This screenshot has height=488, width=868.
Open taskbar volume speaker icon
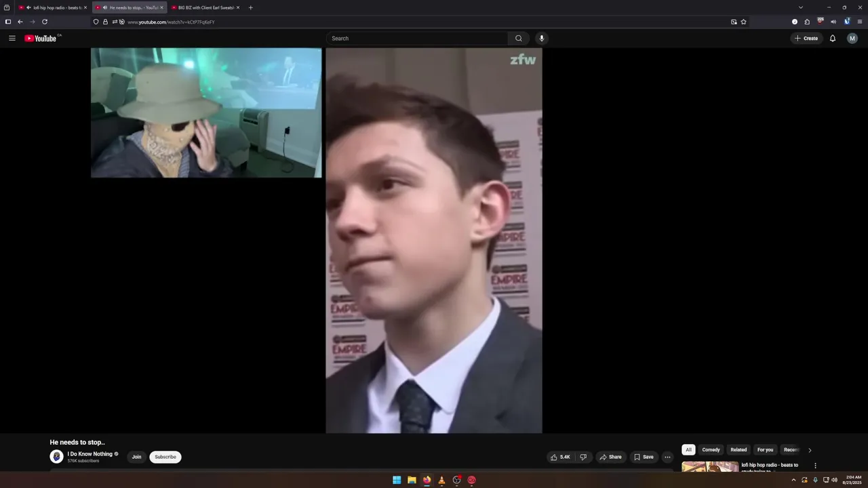pos(834,480)
